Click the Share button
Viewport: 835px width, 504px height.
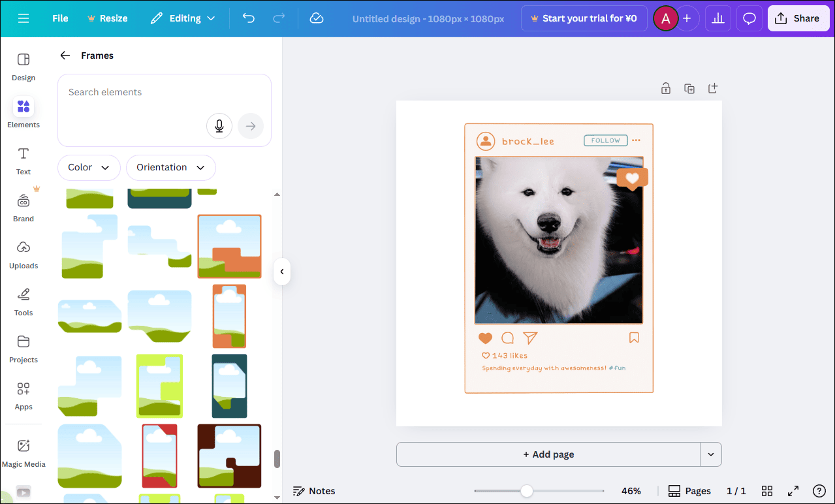(798, 18)
